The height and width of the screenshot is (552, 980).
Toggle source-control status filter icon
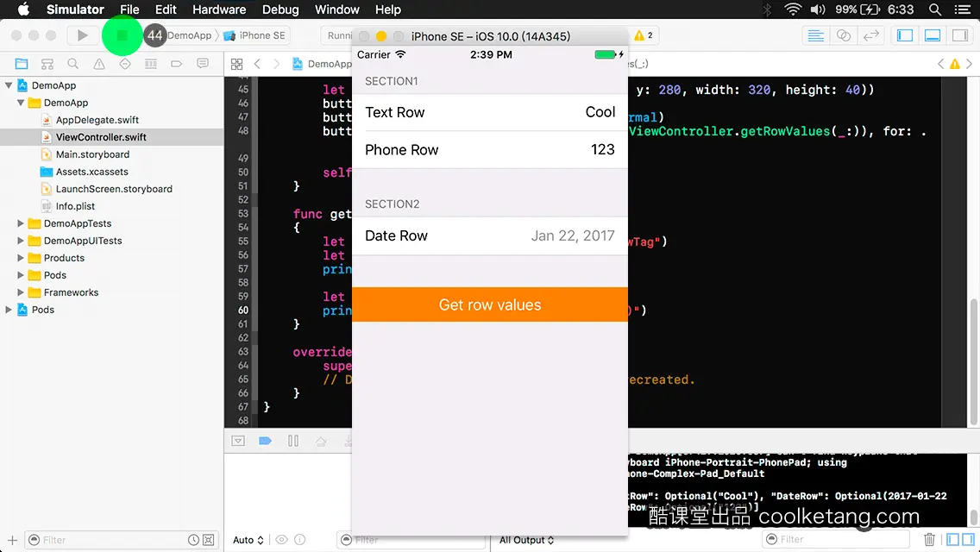[209, 540]
